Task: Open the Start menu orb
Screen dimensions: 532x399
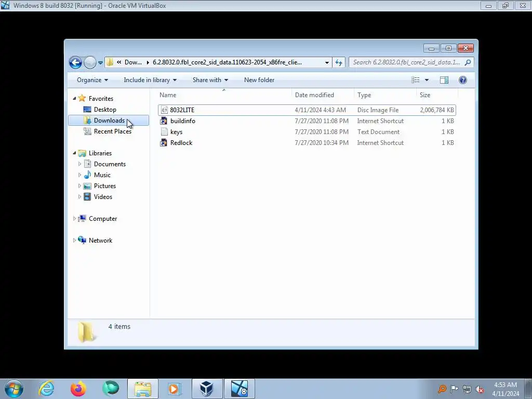Action: [x=14, y=389]
